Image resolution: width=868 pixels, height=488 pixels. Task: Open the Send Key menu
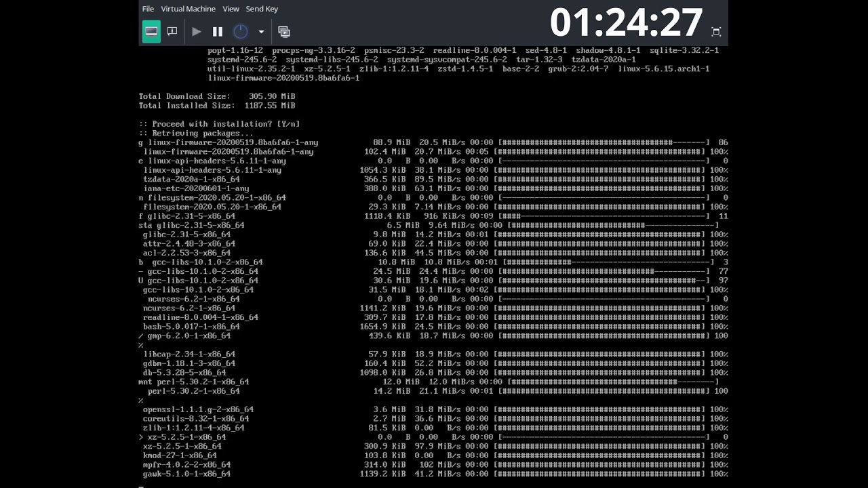point(262,9)
